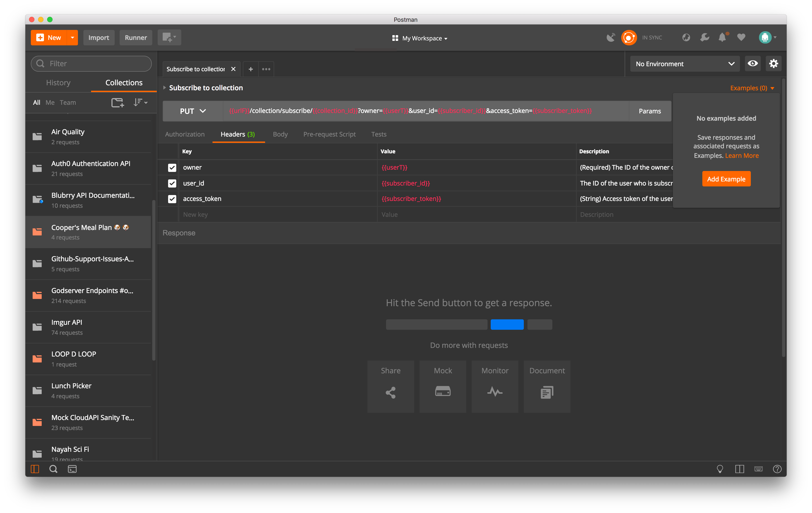Click the environment quick look eye icon

[x=753, y=64]
